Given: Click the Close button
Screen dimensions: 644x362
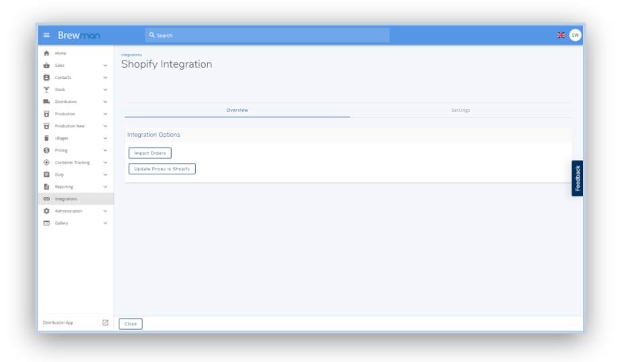Looking at the screenshot, I should click(x=131, y=324).
